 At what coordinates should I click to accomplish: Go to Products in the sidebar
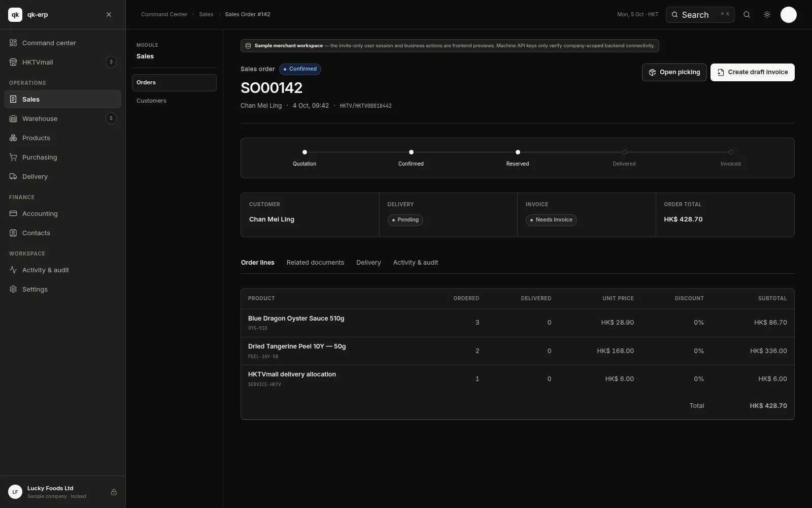pyautogui.click(x=62, y=138)
